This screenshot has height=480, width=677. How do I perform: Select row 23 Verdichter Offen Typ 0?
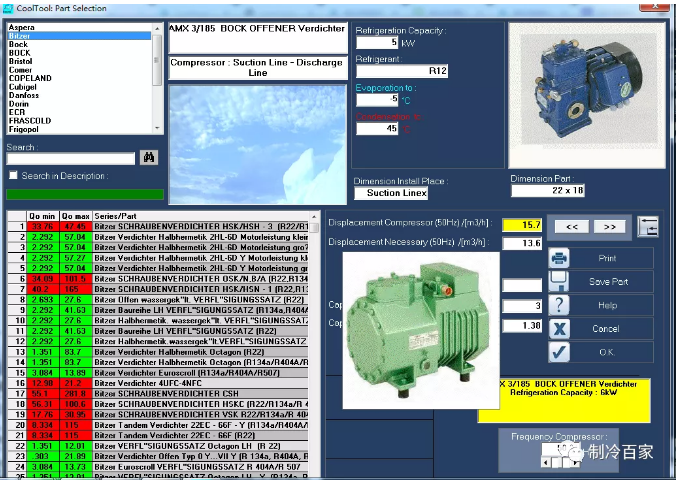(158, 456)
